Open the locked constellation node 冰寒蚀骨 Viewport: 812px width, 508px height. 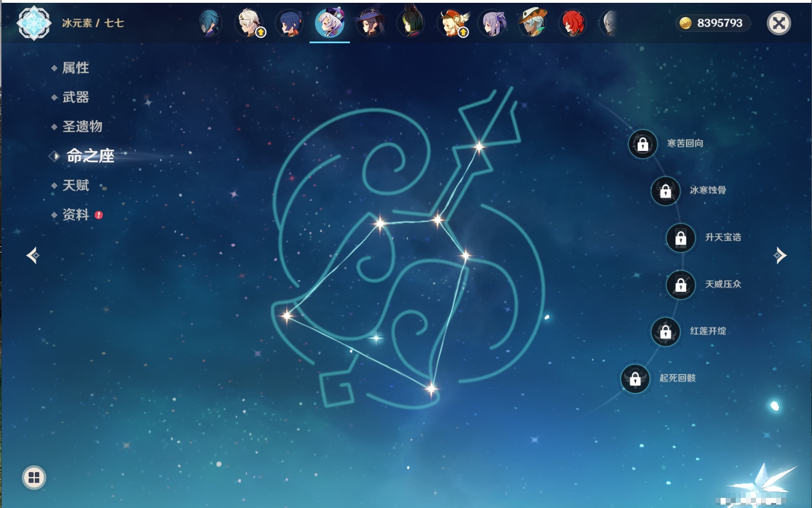666,191
